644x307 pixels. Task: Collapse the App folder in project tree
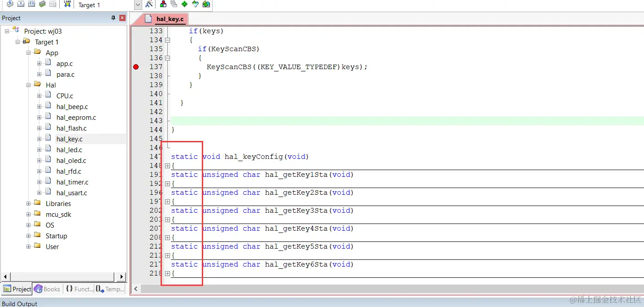pos(28,53)
